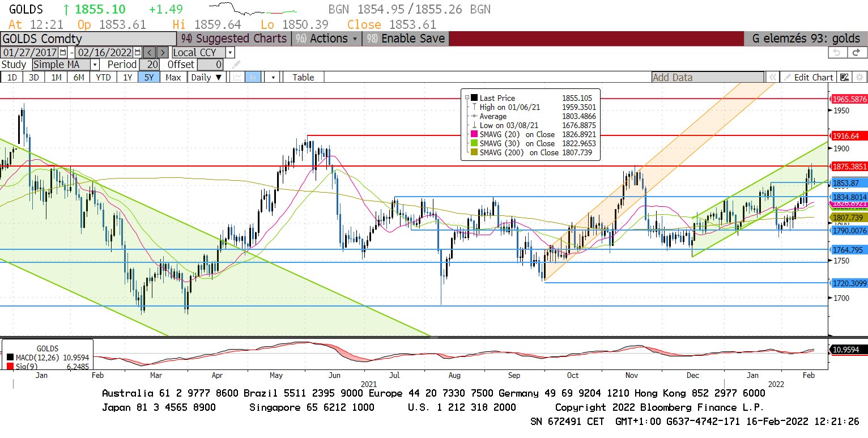Click the redo arrow icon
Screen dimensions: 868x438
click(856, 52)
